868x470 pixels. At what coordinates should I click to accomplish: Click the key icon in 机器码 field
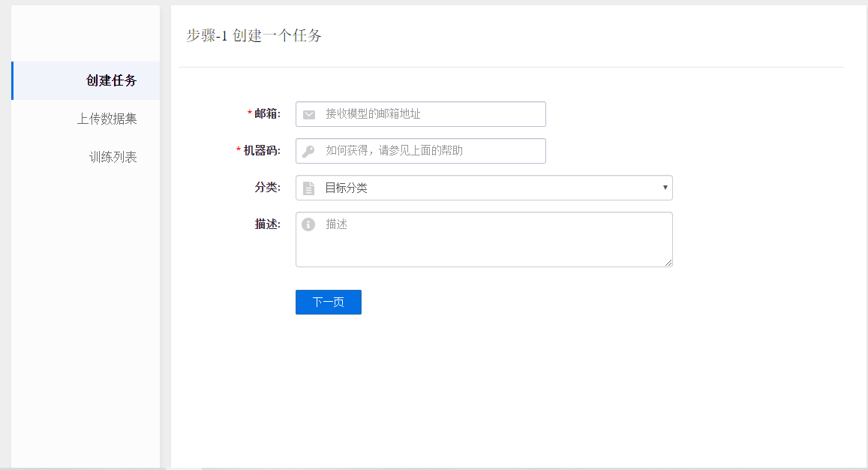[308, 152]
